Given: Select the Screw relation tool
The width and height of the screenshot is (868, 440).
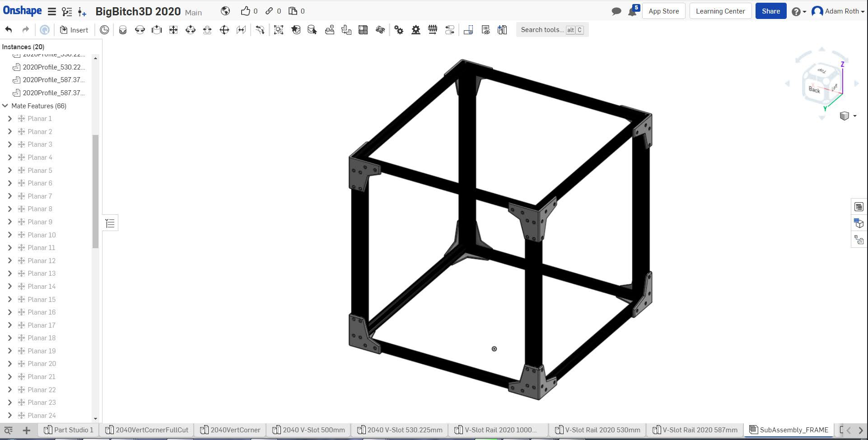Looking at the screenshot, I should tap(433, 30).
